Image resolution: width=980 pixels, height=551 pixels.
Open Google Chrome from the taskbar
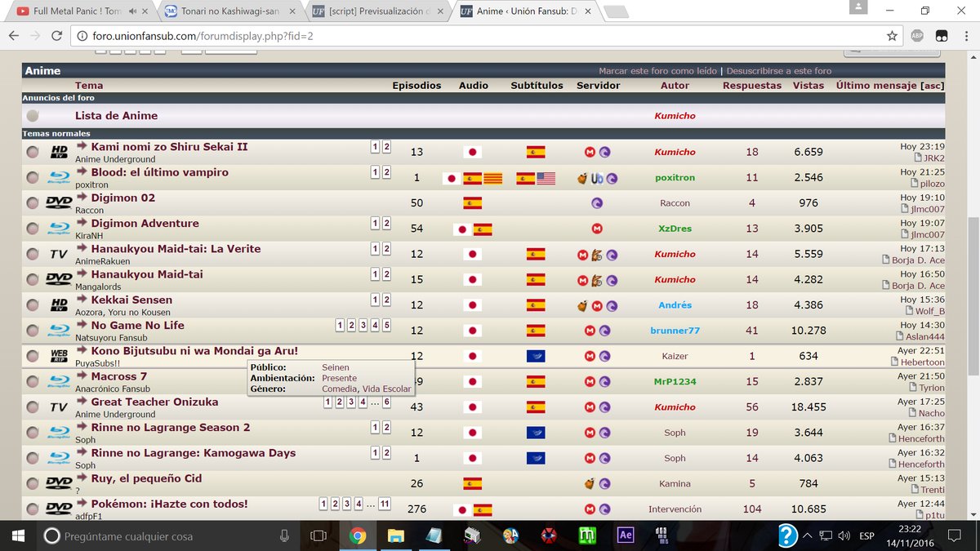(x=358, y=535)
